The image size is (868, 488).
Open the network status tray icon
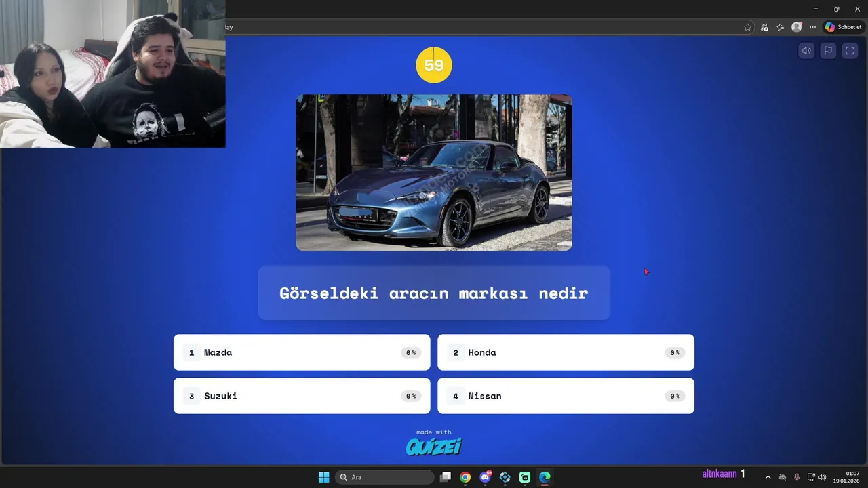pyautogui.click(x=811, y=477)
